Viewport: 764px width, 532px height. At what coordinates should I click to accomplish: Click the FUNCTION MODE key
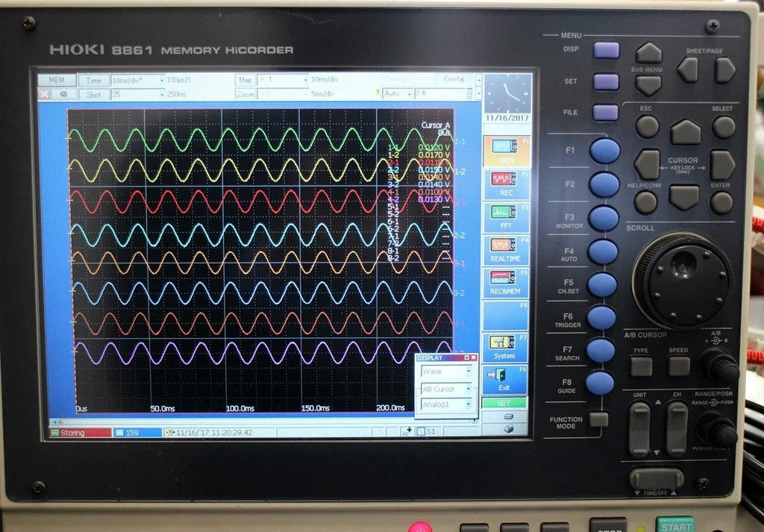[x=598, y=419]
